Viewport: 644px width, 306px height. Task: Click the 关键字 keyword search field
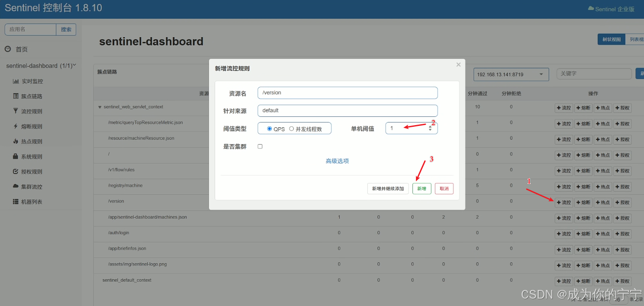click(594, 74)
